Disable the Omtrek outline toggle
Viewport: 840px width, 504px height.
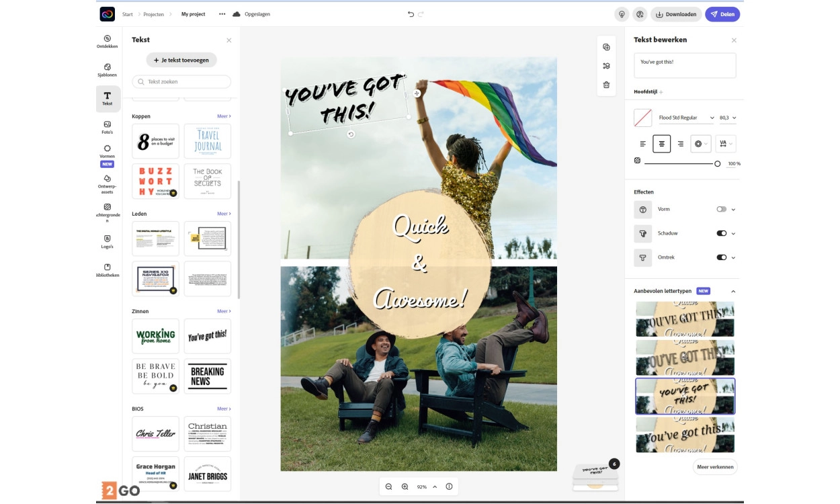tap(721, 257)
